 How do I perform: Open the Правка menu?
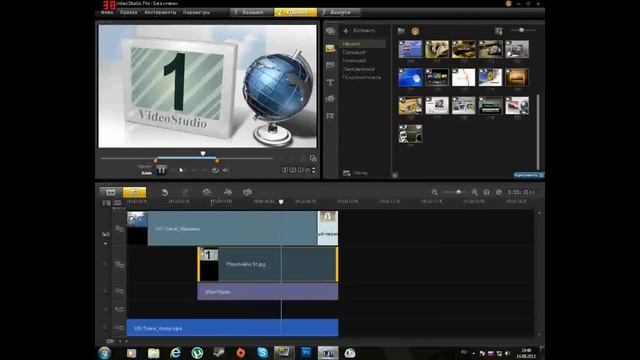click(129, 12)
